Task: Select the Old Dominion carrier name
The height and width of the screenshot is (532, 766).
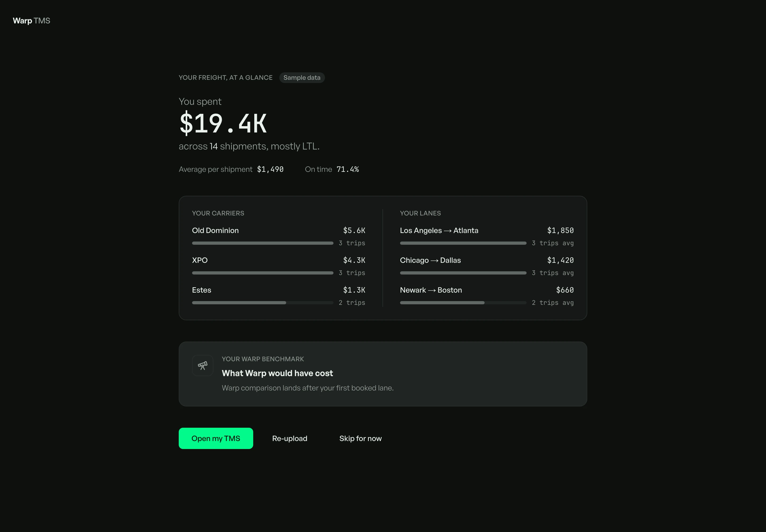Action: pyautogui.click(x=215, y=230)
